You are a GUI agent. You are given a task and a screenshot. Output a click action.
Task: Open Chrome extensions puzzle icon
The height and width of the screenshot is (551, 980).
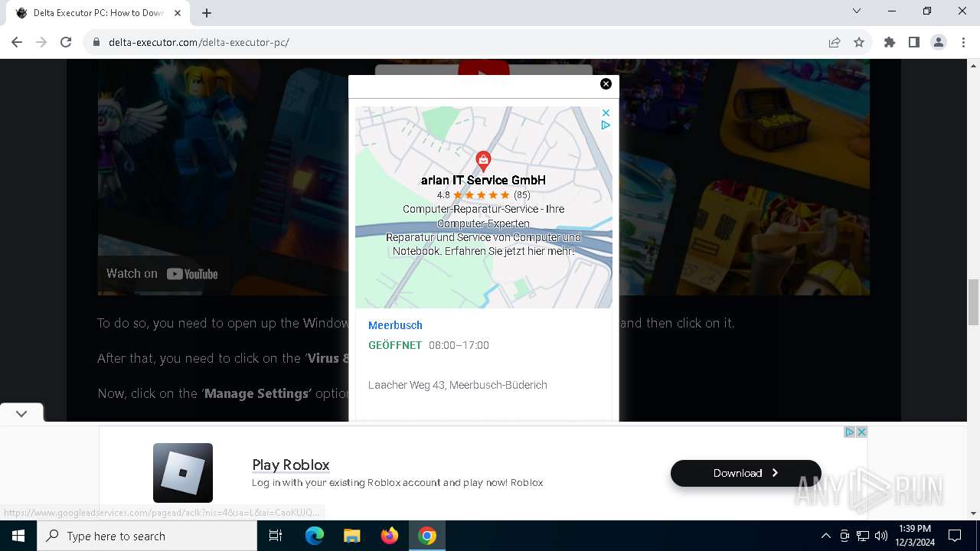tap(890, 42)
